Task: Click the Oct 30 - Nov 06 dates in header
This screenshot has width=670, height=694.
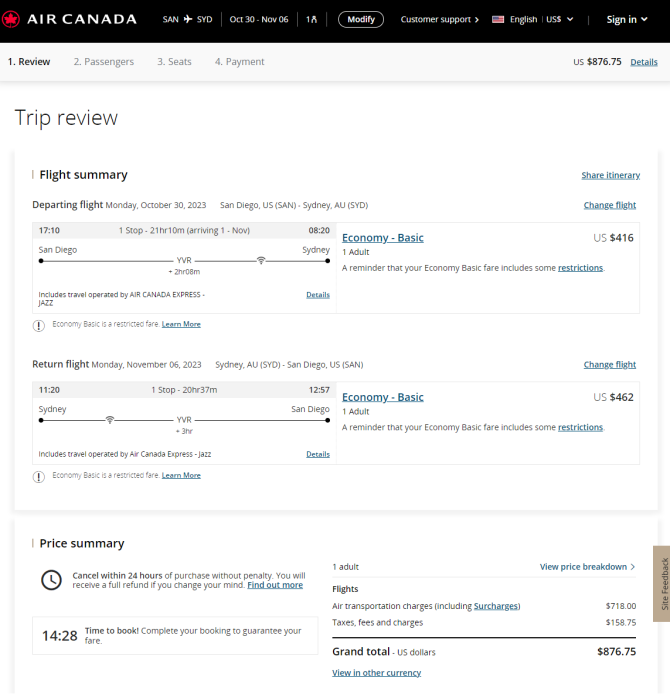Action: (x=259, y=19)
